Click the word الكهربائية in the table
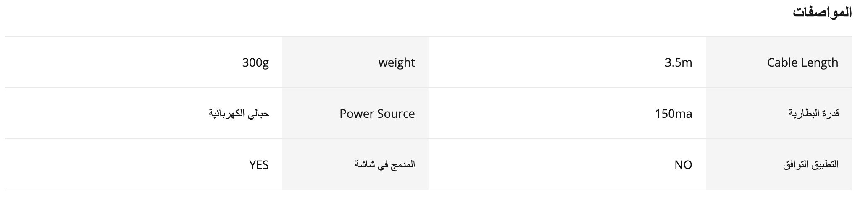 [x=228, y=114]
